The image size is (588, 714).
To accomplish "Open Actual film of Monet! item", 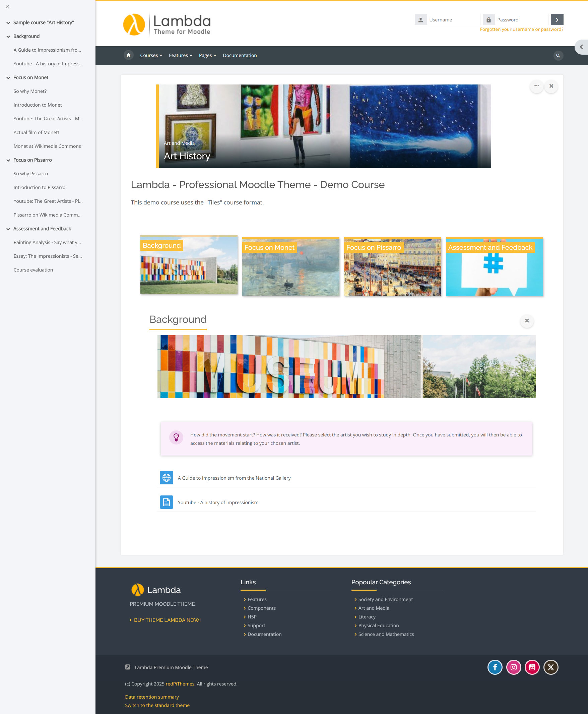I will coord(36,132).
